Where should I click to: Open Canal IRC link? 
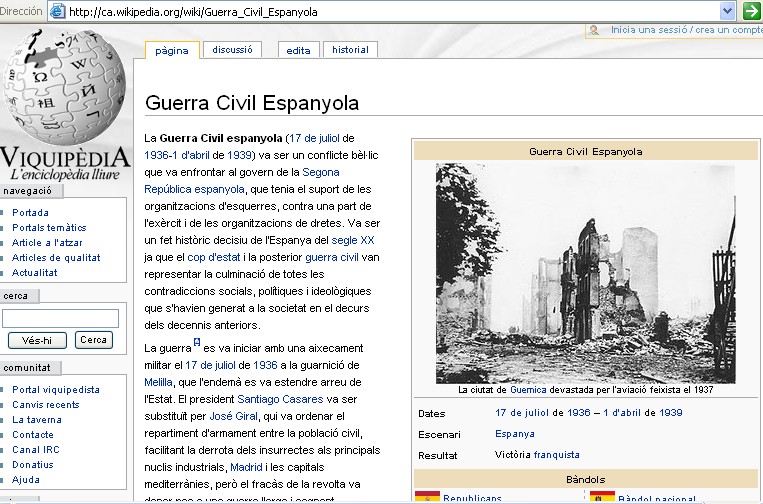(36, 450)
